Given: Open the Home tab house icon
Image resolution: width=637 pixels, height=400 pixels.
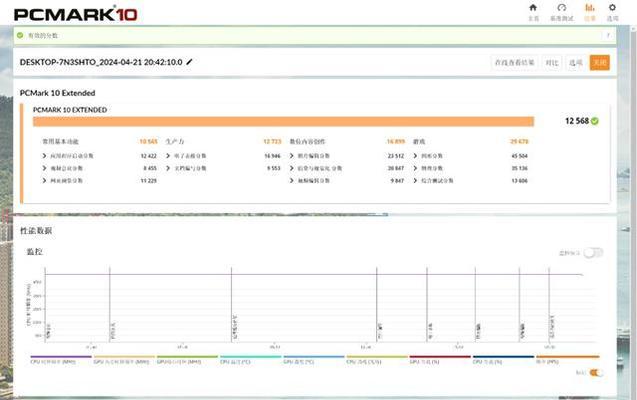Looking at the screenshot, I should tap(533, 7).
